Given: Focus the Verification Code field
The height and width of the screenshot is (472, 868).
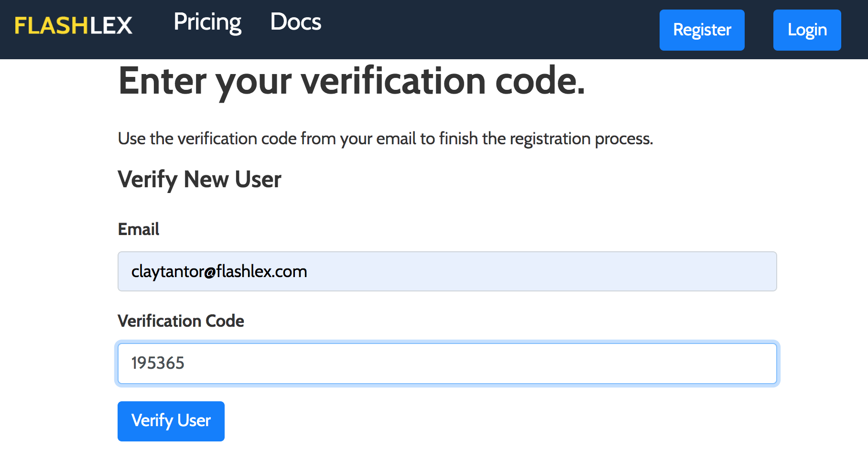Looking at the screenshot, I should click(447, 363).
